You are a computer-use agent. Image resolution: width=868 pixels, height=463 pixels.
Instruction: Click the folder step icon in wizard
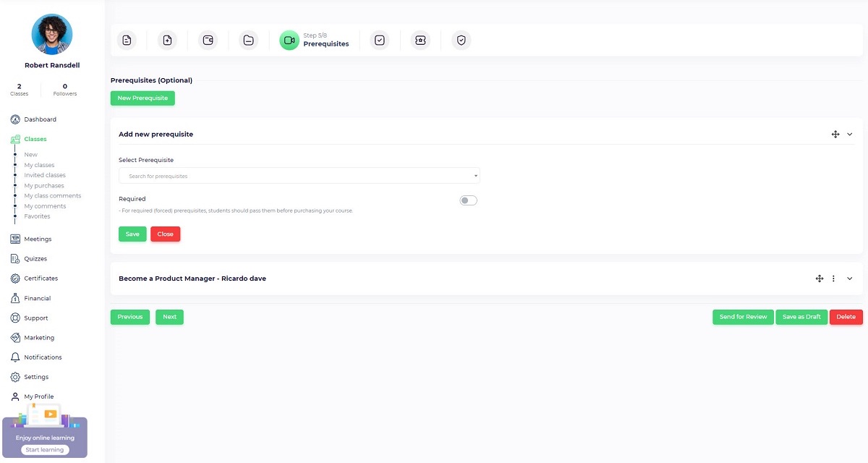248,41
